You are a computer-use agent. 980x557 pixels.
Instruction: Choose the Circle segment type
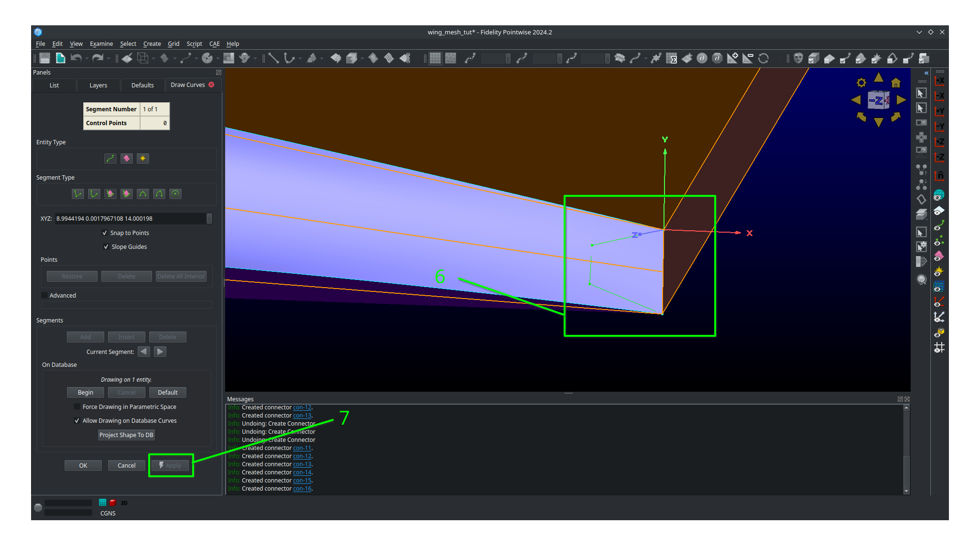[x=175, y=193]
